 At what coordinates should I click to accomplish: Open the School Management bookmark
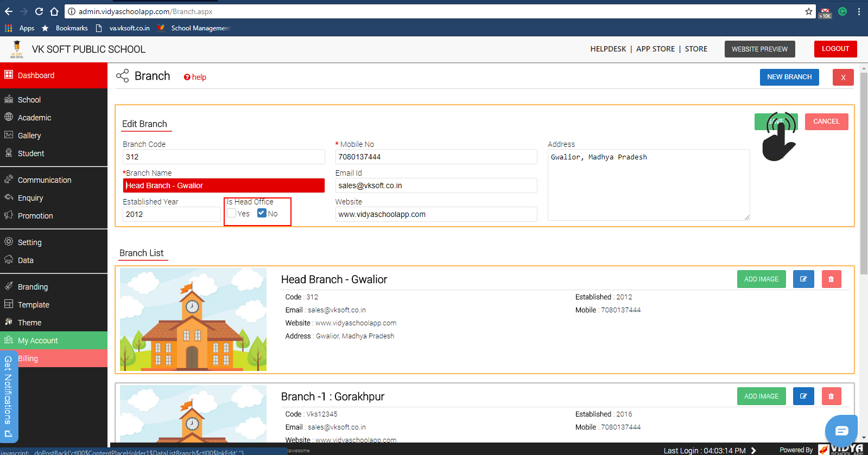click(194, 28)
